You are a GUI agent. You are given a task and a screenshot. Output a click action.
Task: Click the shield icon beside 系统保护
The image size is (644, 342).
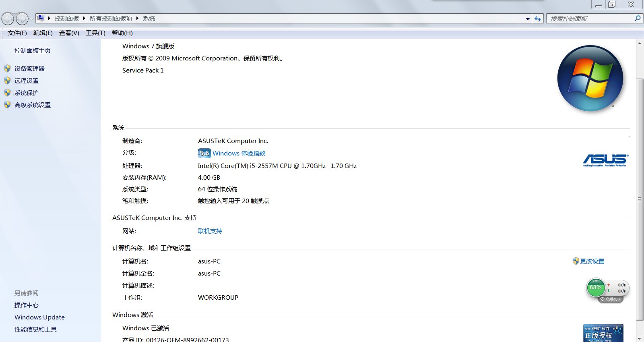coord(7,93)
